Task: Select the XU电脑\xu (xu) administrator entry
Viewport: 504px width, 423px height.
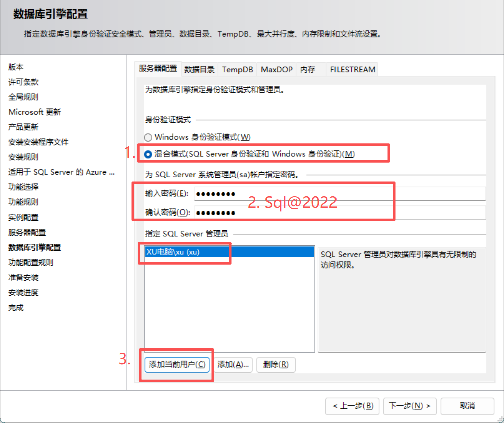Action: [230, 252]
